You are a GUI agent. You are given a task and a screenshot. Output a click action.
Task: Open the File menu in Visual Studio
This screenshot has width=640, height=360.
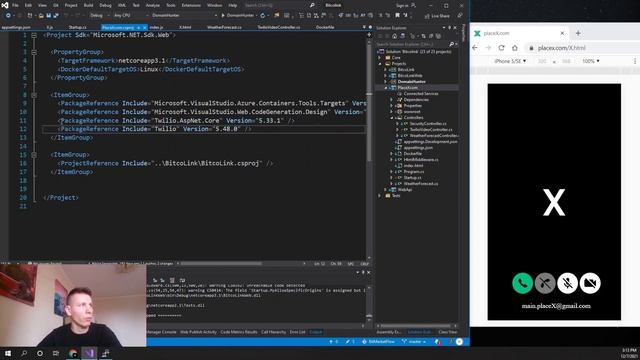(15, 5)
